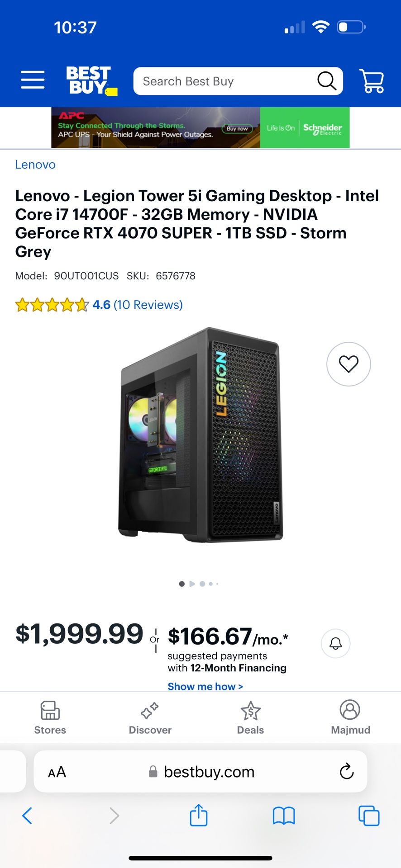Tap the first carousel indicator dot

(181, 584)
